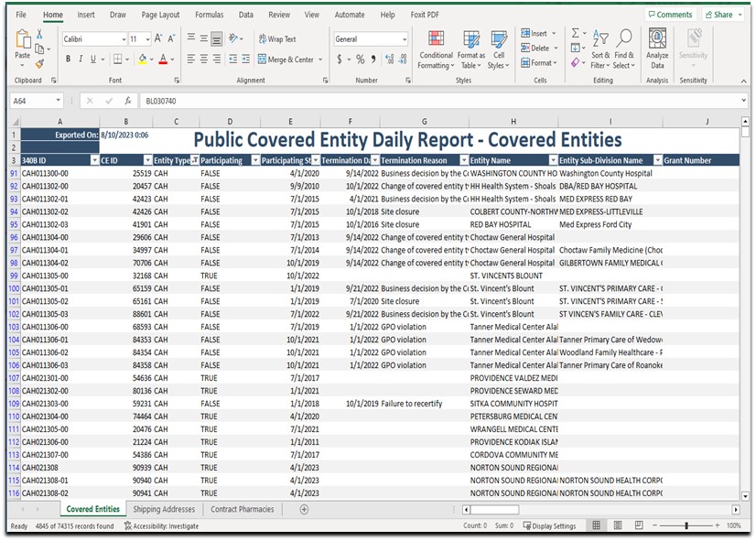Click the Share button

pyautogui.click(x=723, y=15)
